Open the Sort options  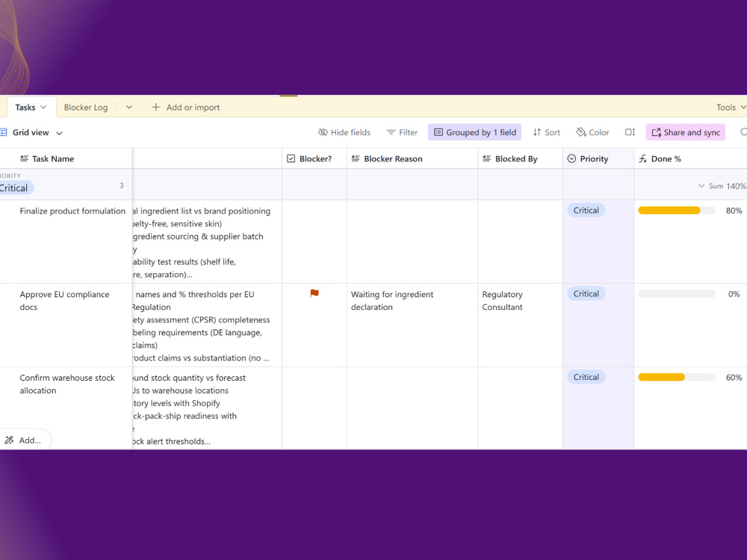coord(547,132)
